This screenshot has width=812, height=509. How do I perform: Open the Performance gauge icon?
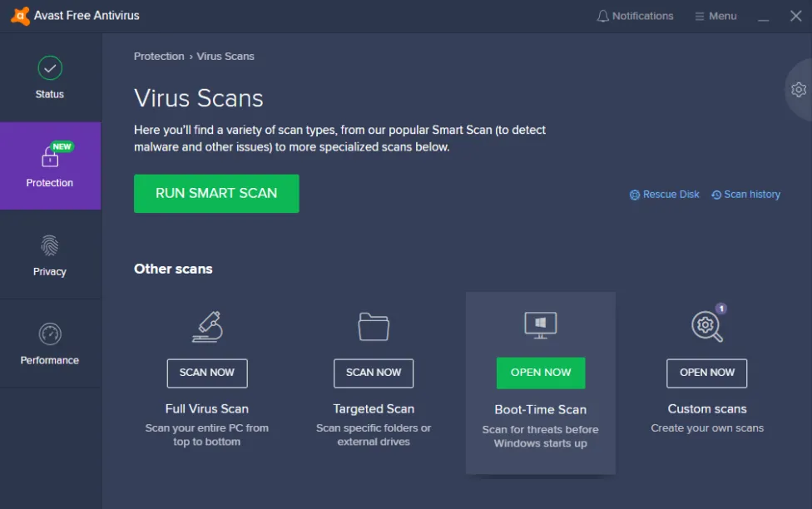click(x=50, y=334)
